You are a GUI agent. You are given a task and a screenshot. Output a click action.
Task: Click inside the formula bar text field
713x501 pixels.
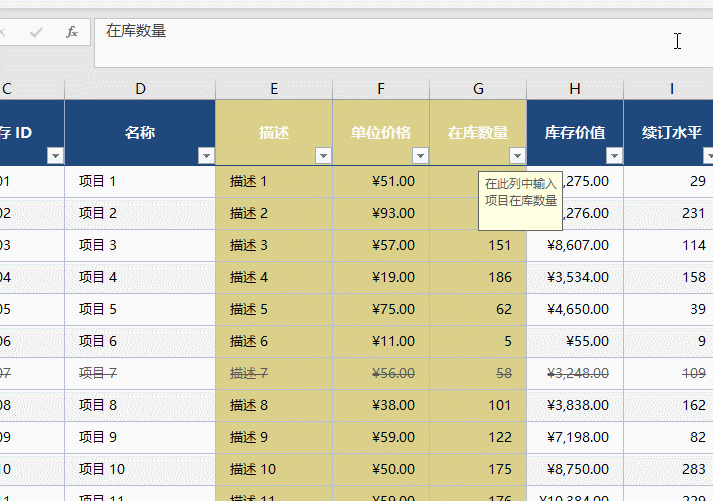click(404, 43)
